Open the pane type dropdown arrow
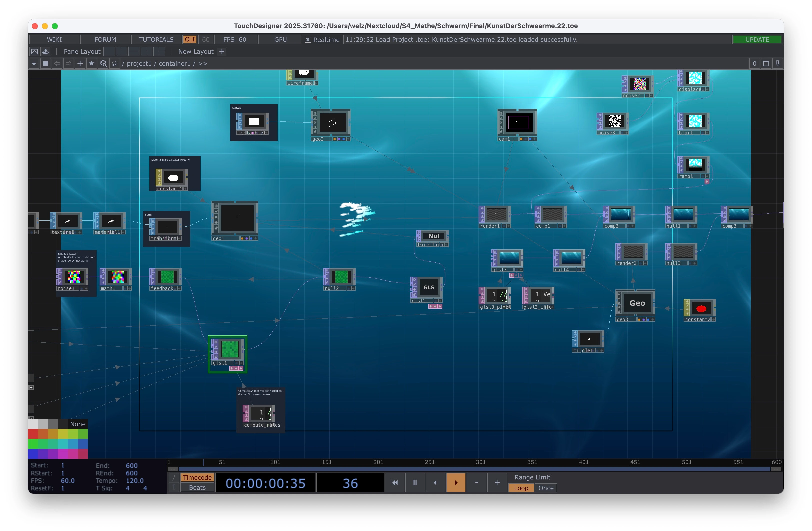The height and width of the screenshot is (531, 812). (34, 64)
